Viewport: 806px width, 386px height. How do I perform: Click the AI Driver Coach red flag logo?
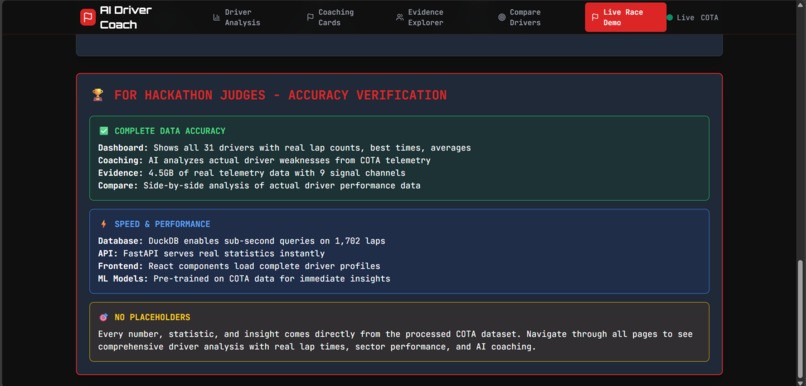pyautogui.click(x=88, y=17)
